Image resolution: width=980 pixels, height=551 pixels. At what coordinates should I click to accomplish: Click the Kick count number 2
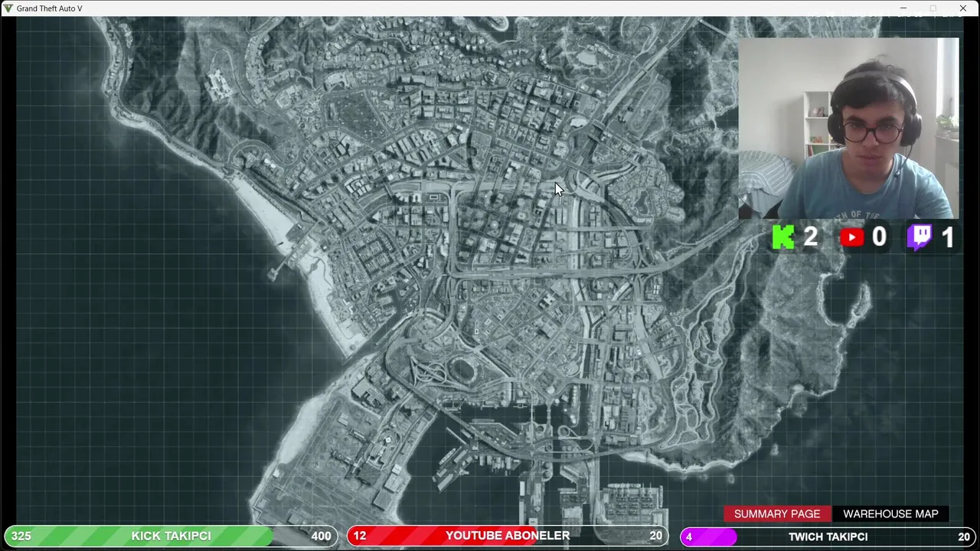[810, 237]
